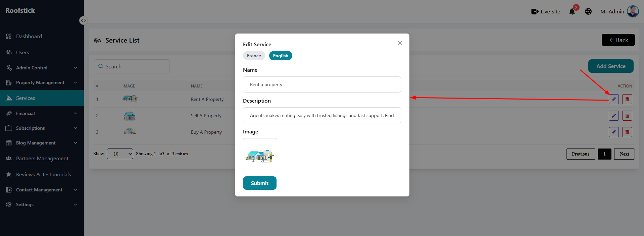Viewport: 644px width, 236px height.
Task: Expand the Admin Control menu chevron
Action: pyautogui.click(x=76, y=68)
